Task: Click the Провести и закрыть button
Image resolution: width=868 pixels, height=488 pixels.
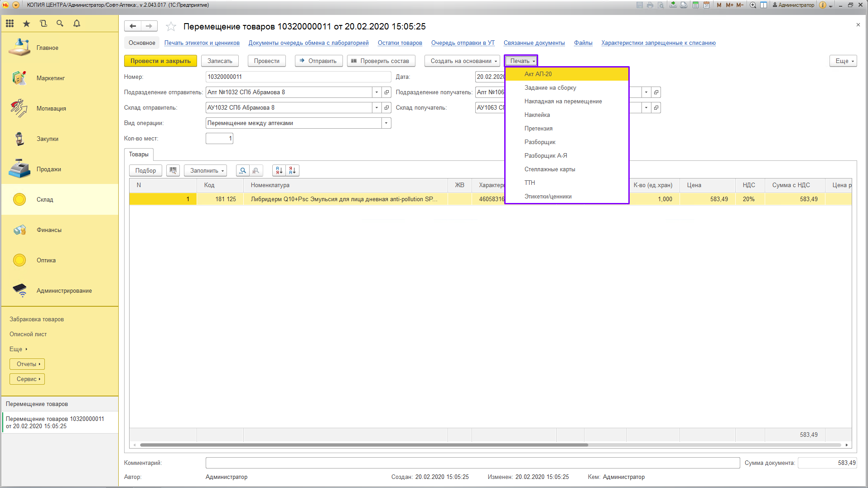Action: 160,61
